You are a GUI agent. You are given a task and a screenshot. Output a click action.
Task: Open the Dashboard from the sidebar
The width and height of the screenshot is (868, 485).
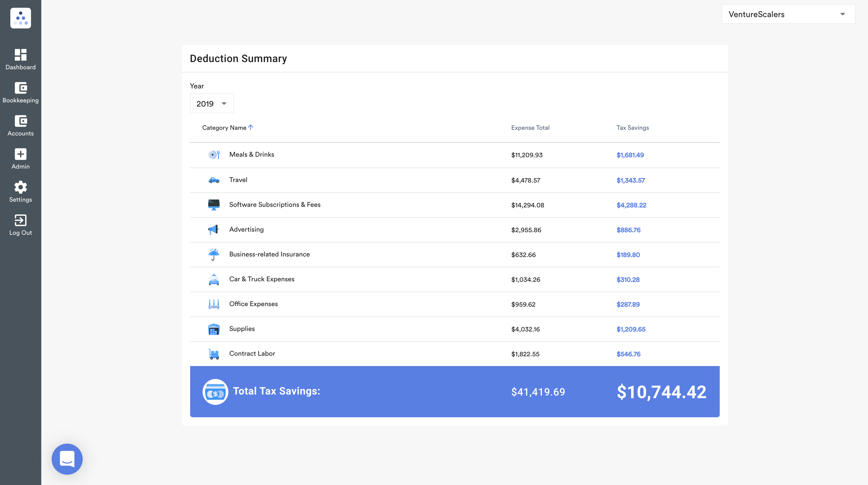(x=21, y=59)
